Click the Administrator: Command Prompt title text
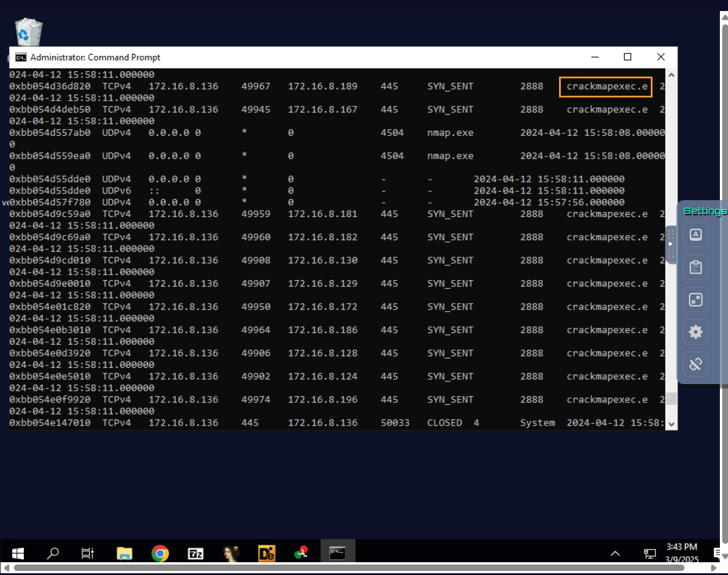The image size is (728, 575). [95, 57]
